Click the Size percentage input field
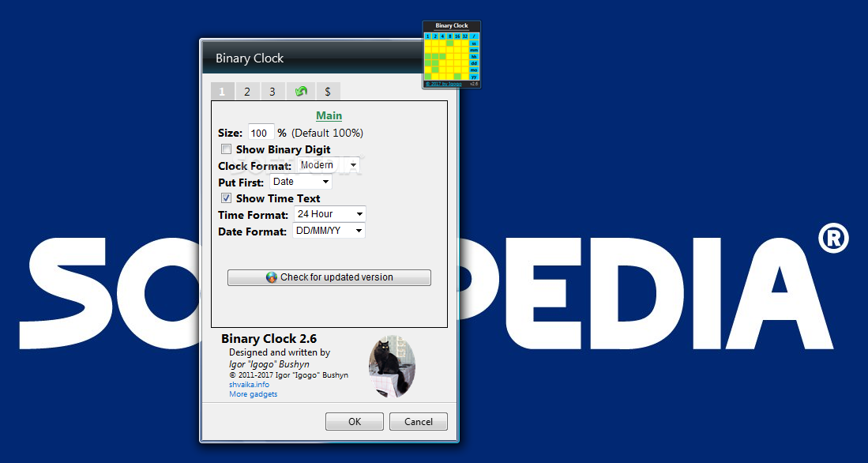Viewport: 868px width, 463px height. pyautogui.click(x=261, y=133)
